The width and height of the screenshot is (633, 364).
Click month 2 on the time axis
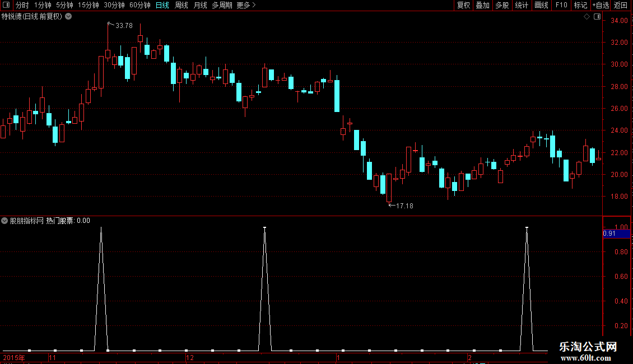469,357
